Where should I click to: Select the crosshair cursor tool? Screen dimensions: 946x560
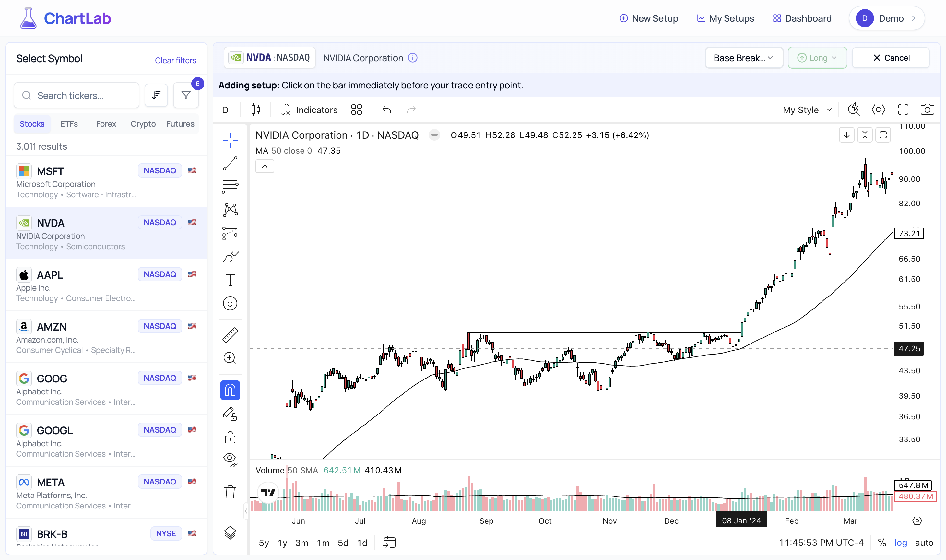[230, 140]
